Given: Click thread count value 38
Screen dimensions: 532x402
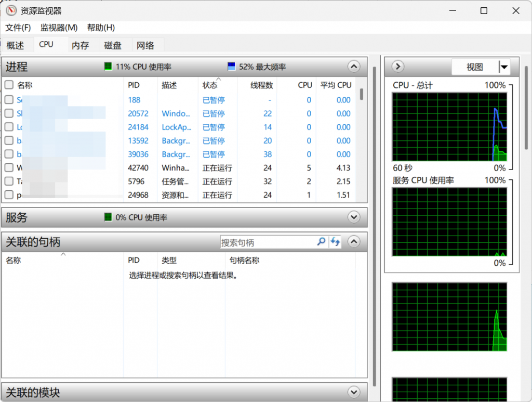Looking at the screenshot, I should [268, 154].
